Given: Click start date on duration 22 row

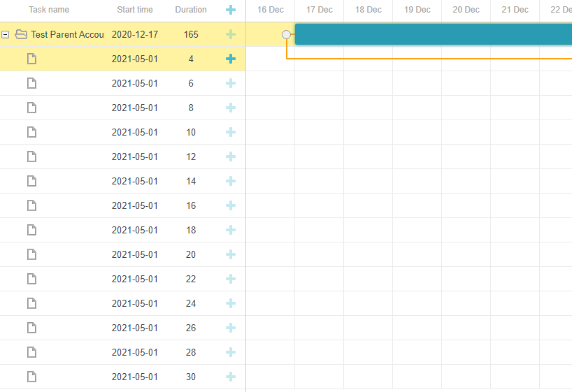Looking at the screenshot, I should point(135,279).
